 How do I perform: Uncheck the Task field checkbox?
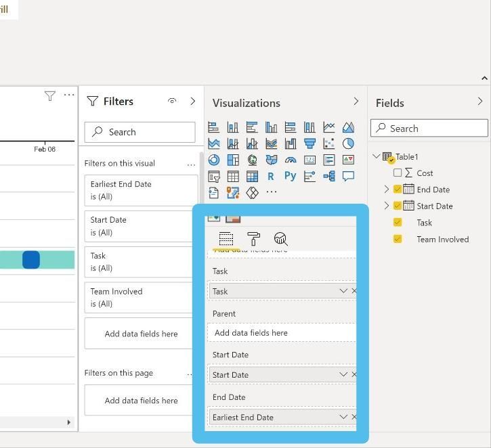coord(398,223)
